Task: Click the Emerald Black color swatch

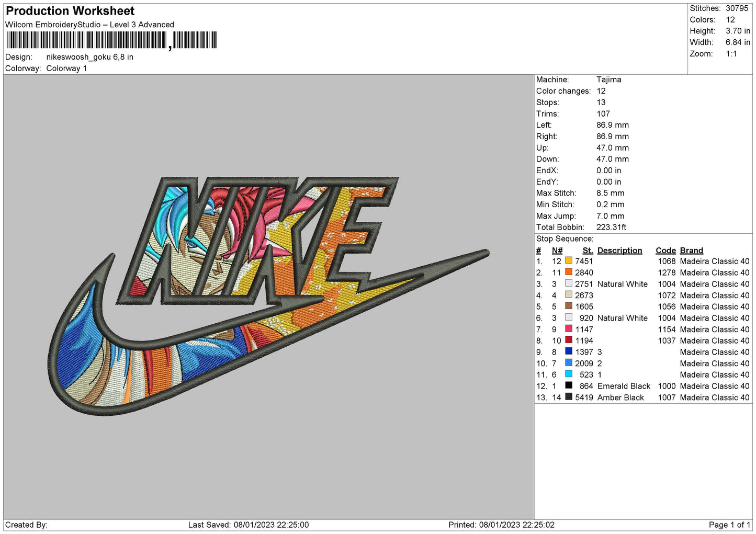Action: pos(569,386)
